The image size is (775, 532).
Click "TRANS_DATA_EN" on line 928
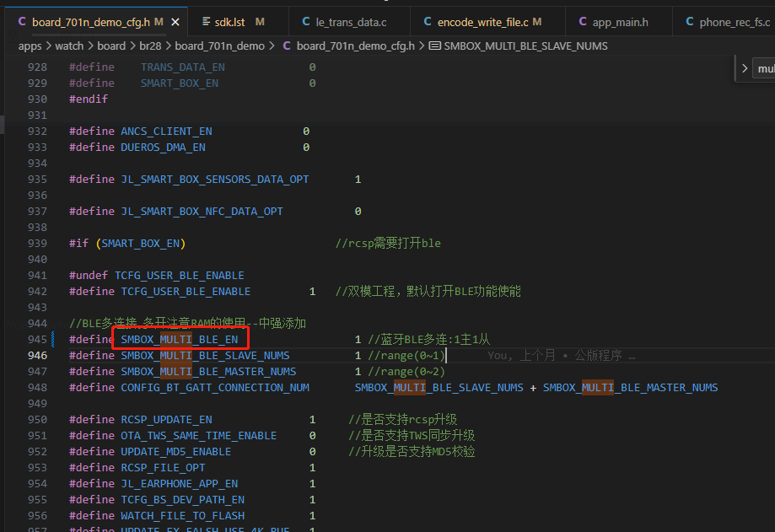(x=182, y=67)
